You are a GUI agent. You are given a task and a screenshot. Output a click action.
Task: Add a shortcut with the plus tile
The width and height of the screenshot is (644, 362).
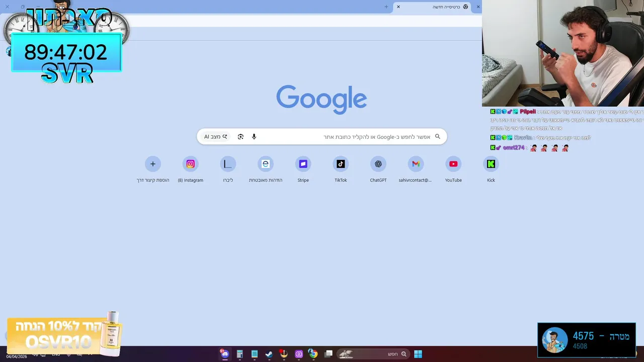pyautogui.click(x=153, y=169)
